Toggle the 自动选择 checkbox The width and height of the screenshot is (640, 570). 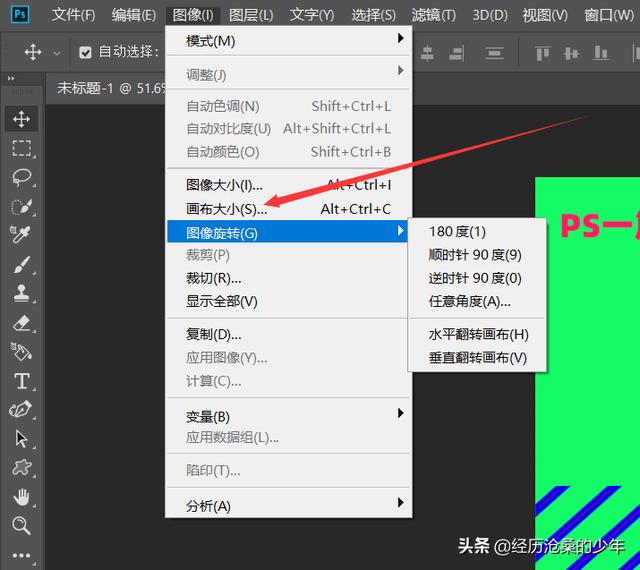(85, 52)
